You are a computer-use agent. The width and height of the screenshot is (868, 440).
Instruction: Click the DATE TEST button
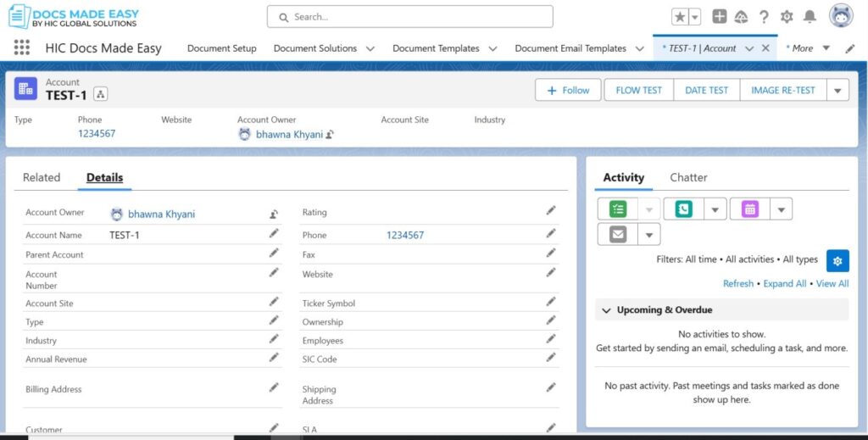(706, 90)
